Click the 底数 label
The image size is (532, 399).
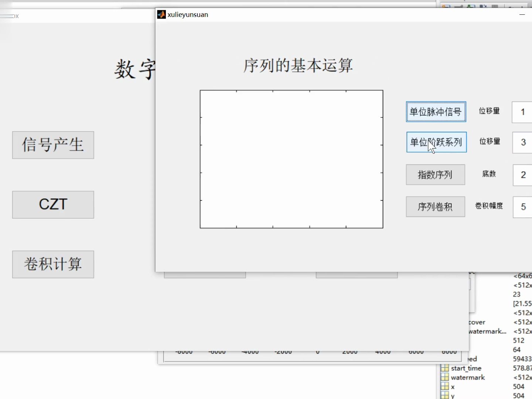pyautogui.click(x=489, y=174)
